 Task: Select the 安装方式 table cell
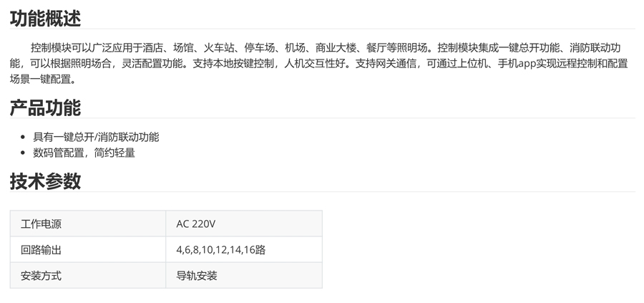pyautogui.click(x=42, y=275)
